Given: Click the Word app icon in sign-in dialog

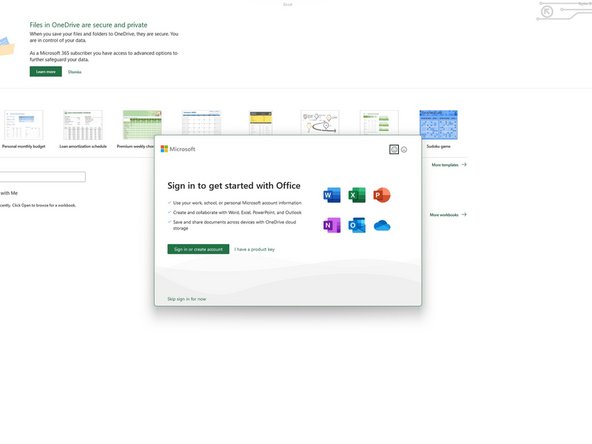Looking at the screenshot, I should pos(332,195).
